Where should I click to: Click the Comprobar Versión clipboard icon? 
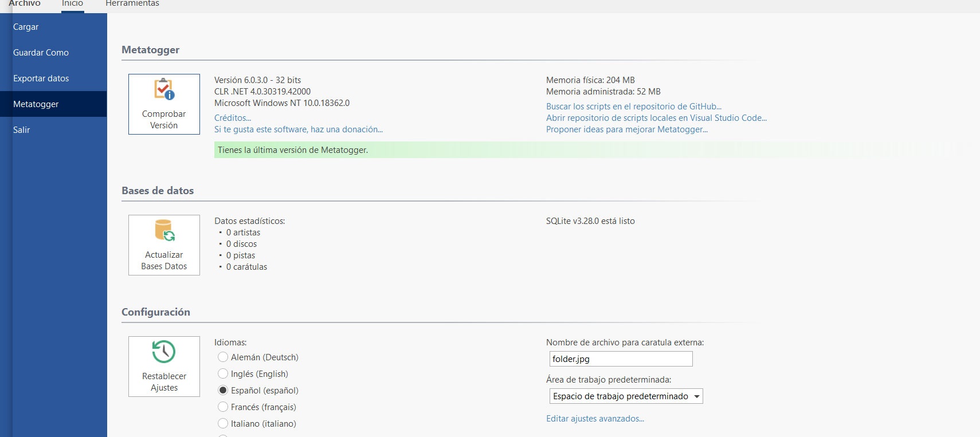coord(164,89)
